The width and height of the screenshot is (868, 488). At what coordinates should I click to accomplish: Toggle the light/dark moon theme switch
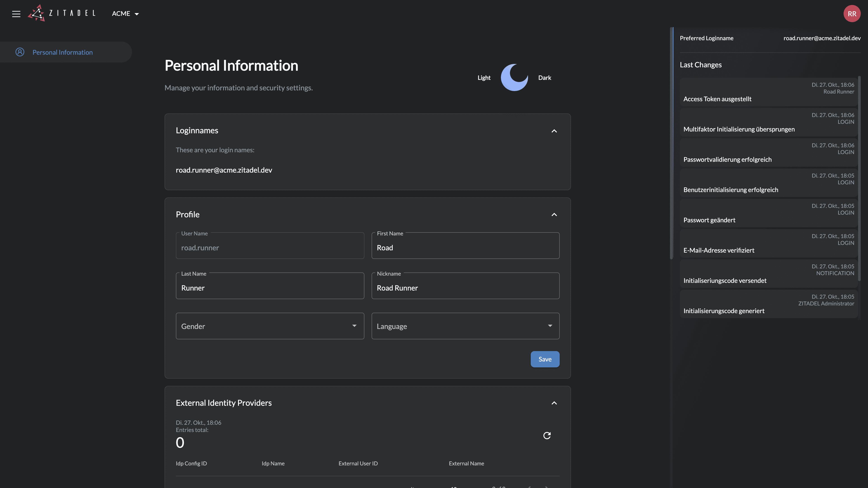coord(514,77)
